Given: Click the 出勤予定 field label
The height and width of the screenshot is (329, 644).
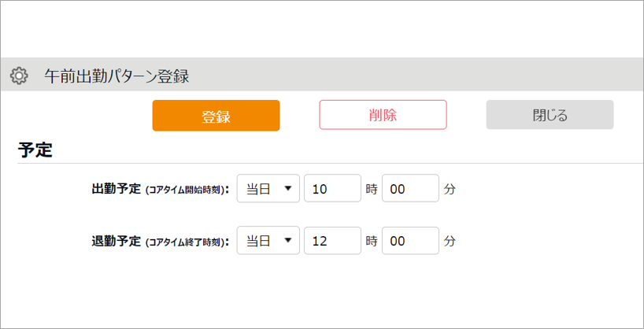Looking at the screenshot, I should [x=117, y=189].
